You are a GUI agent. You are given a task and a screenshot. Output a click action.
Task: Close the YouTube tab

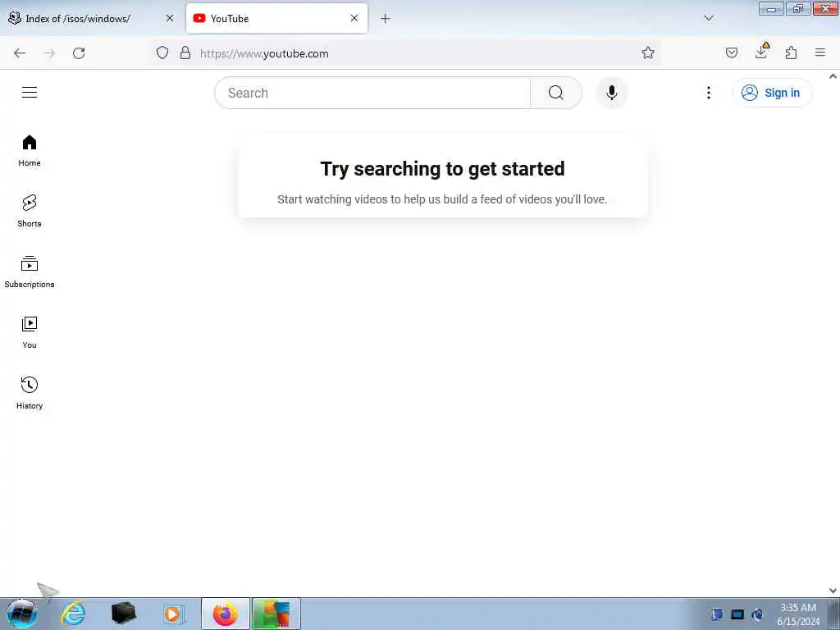pos(354,18)
